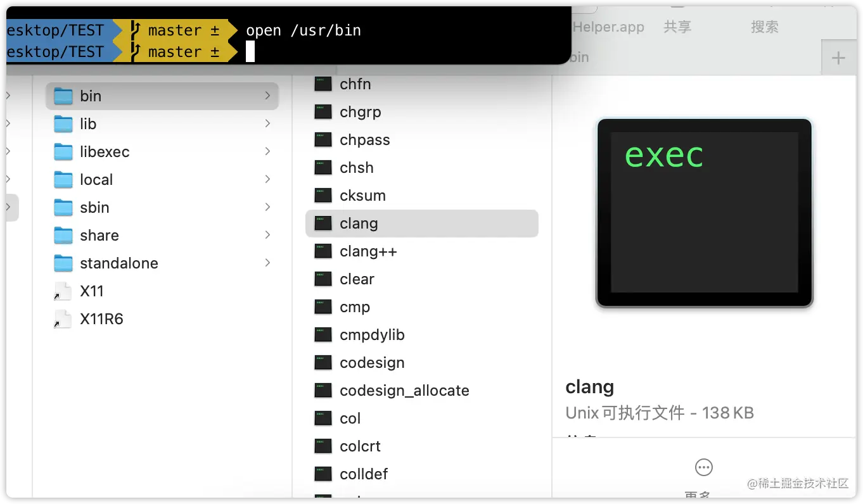The height and width of the screenshot is (504, 863).
Task: Select the file name clear
Action: tap(357, 279)
